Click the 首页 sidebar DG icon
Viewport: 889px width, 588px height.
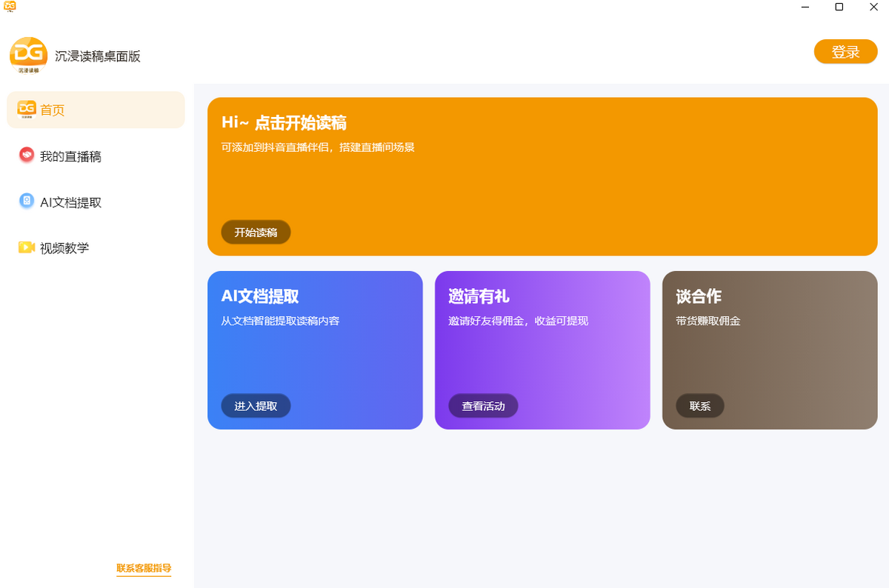27,110
